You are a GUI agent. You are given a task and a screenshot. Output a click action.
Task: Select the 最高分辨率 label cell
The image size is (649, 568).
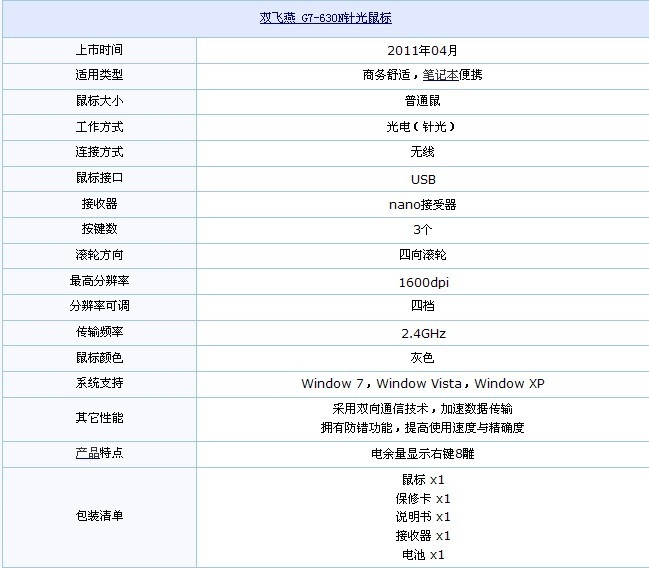point(99,281)
